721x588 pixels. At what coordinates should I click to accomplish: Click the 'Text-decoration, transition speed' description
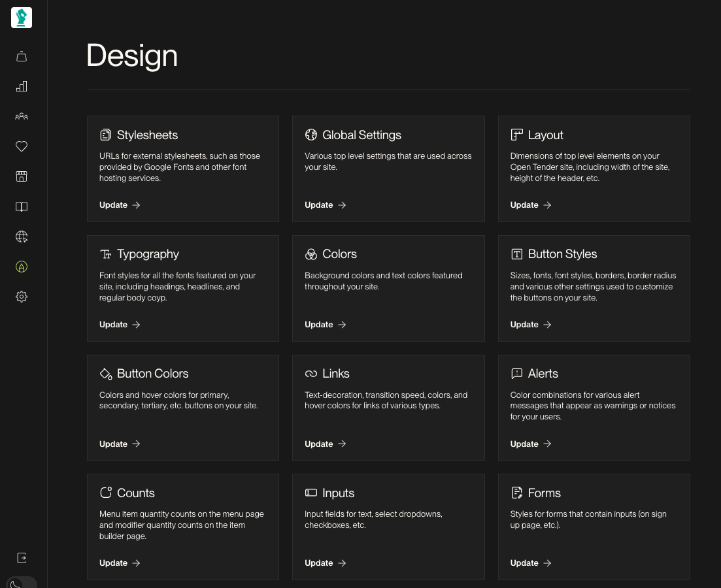386,400
